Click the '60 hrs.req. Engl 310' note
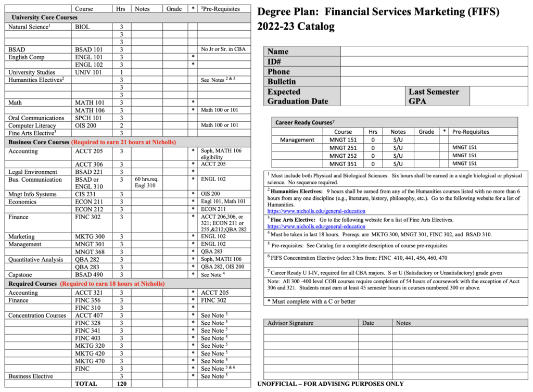533x392 pixels. coord(147,182)
